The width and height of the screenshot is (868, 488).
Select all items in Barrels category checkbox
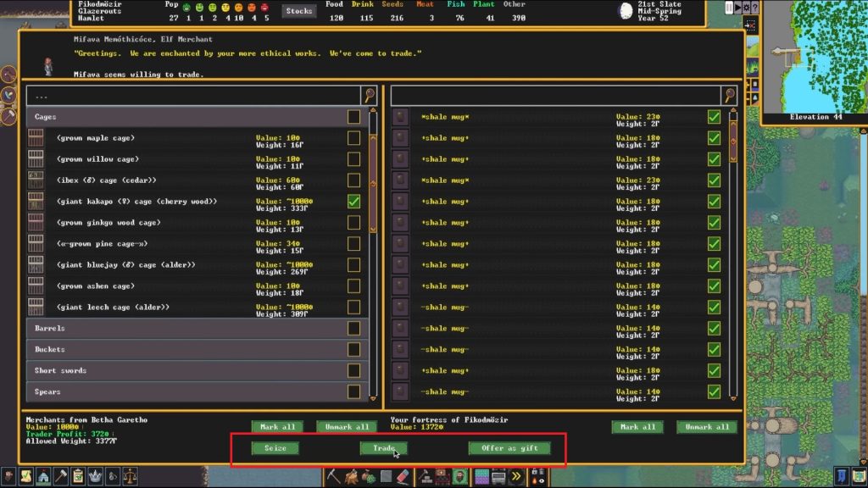353,328
